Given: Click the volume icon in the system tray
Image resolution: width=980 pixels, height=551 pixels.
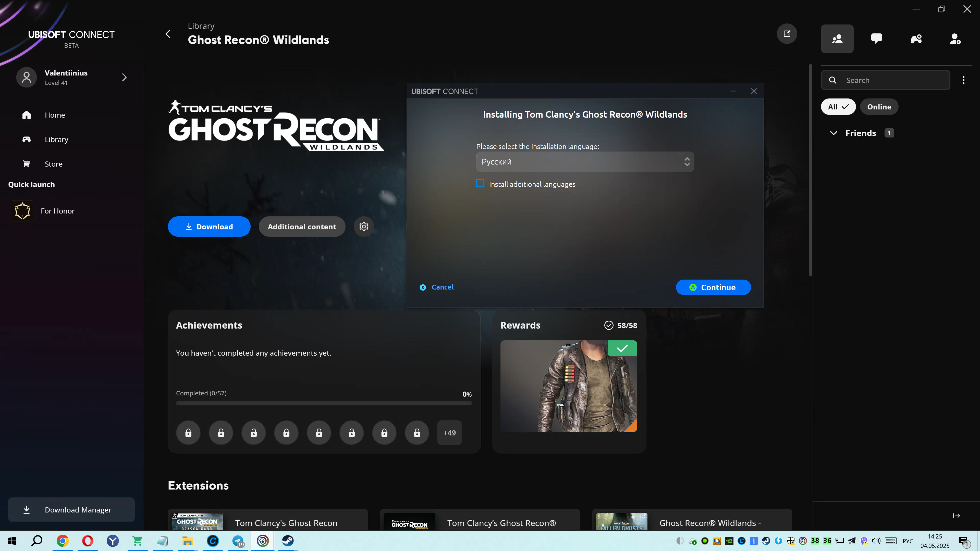Looking at the screenshot, I should [x=876, y=541].
